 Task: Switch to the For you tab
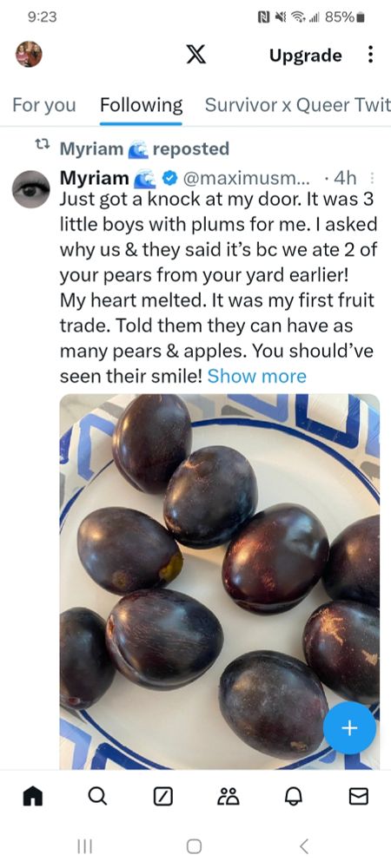(x=44, y=105)
